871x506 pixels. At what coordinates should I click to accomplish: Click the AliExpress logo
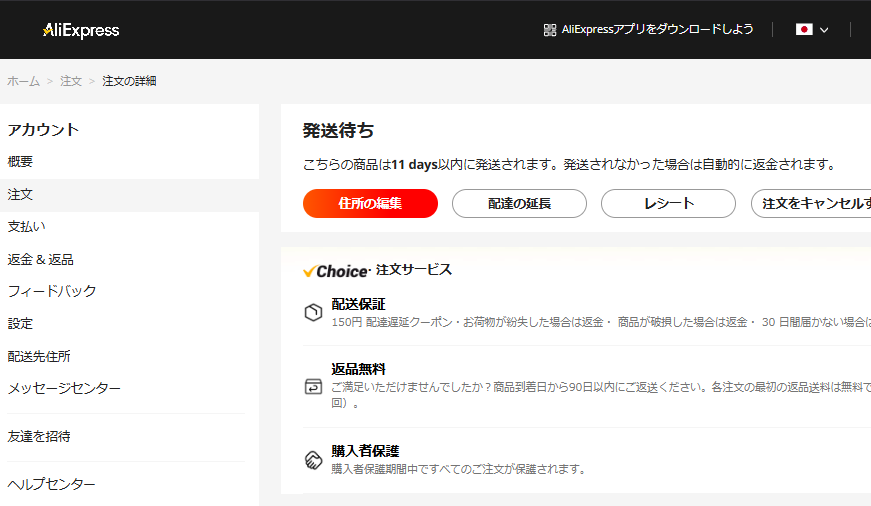[81, 30]
